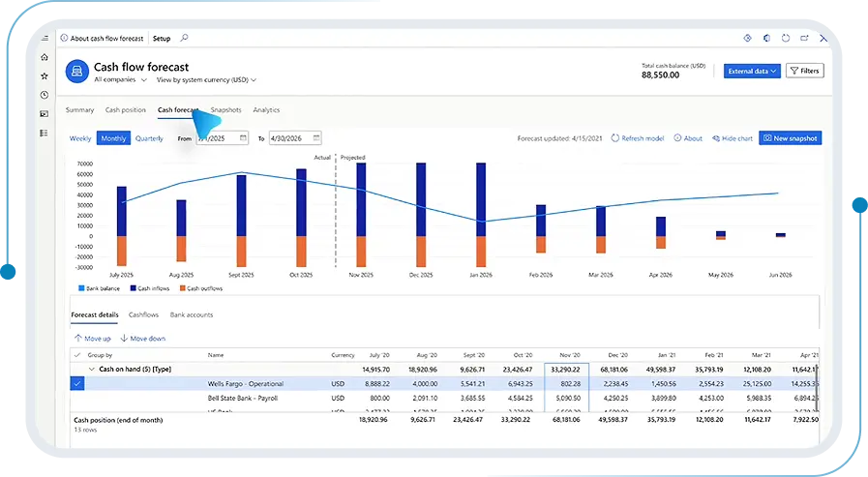Image resolution: width=868 pixels, height=477 pixels.
Task: Open Favorites star in sidebar
Action: 45,75
